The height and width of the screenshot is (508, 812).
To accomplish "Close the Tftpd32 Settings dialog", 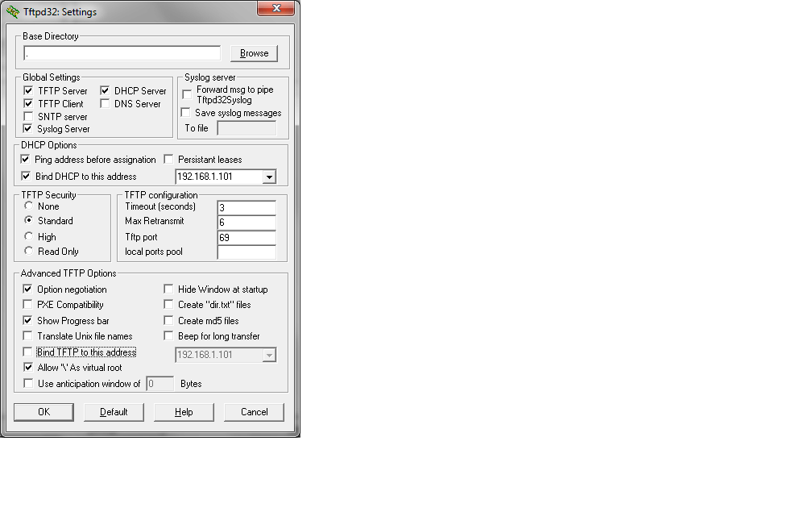I will (x=276, y=8).
